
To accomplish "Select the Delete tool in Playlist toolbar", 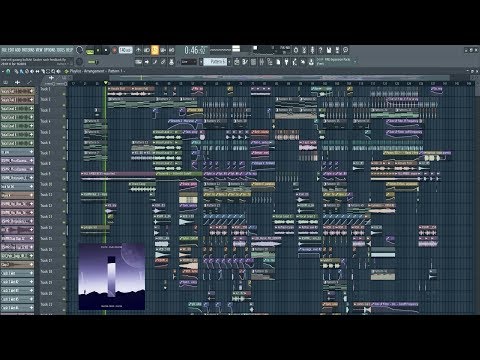I will click(x=27, y=71).
